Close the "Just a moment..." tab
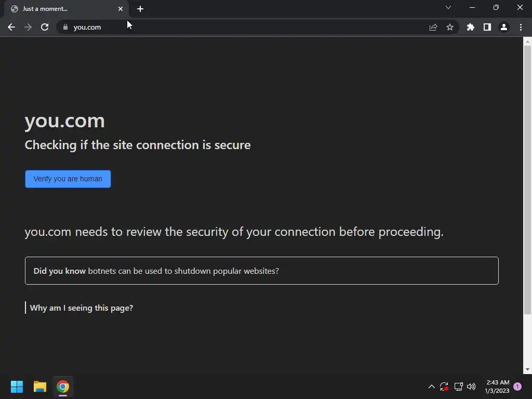This screenshot has width=532, height=399. (121, 9)
